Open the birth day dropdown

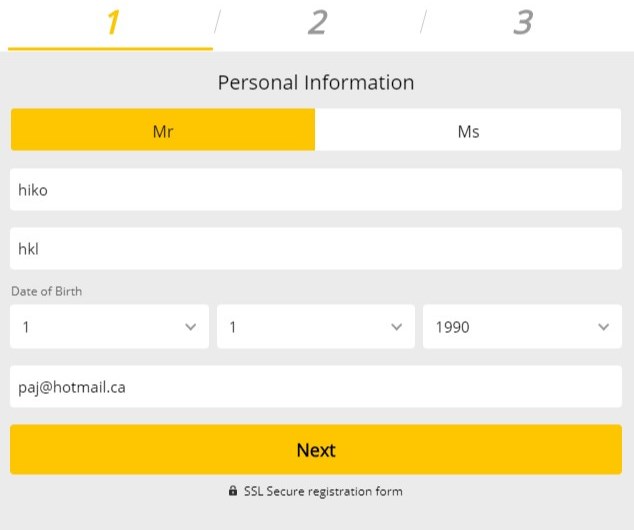110,327
